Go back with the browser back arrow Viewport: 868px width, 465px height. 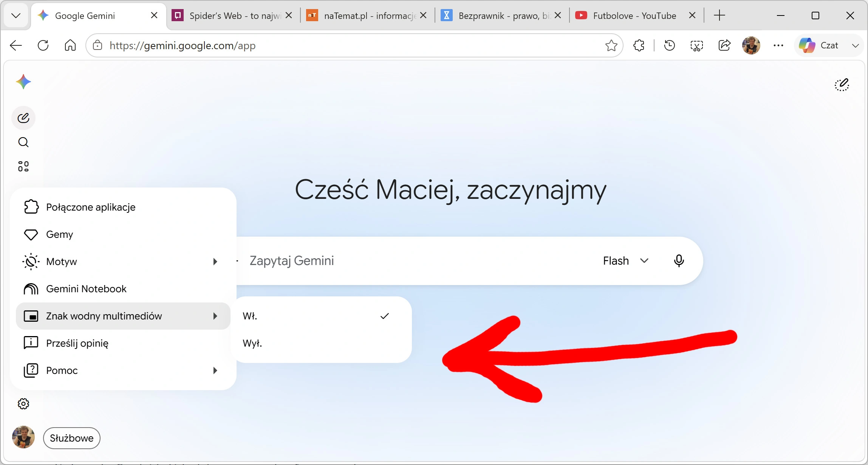16,45
